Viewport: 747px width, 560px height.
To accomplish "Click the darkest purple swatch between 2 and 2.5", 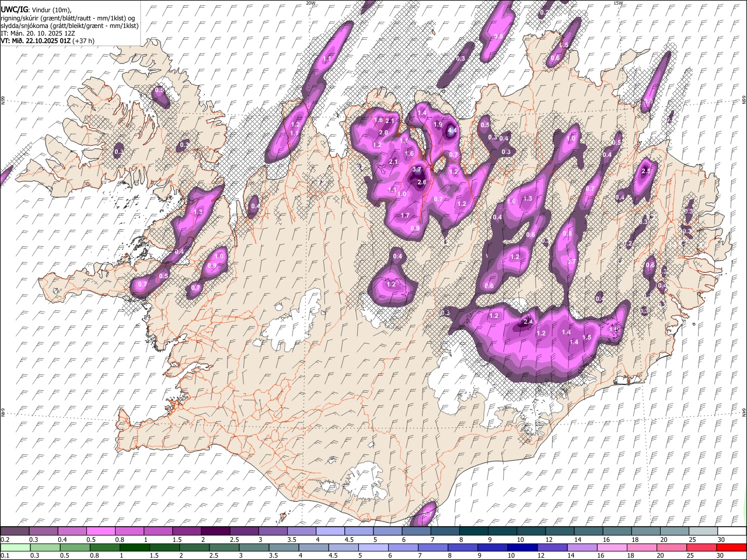I will coord(215,531).
